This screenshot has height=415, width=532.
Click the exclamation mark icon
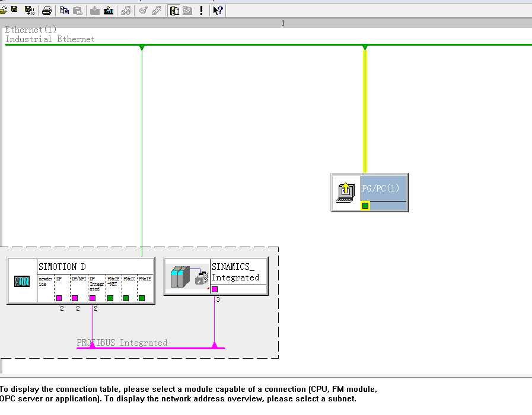[202, 11]
